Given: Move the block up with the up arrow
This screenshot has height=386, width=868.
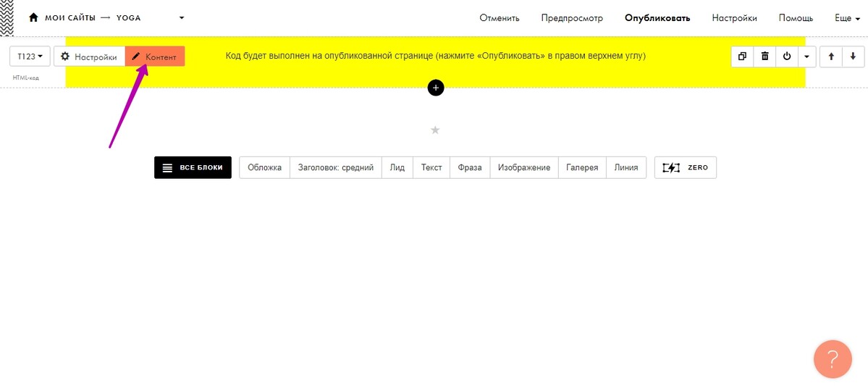Looking at the screenshot, I should click(831, 56).
